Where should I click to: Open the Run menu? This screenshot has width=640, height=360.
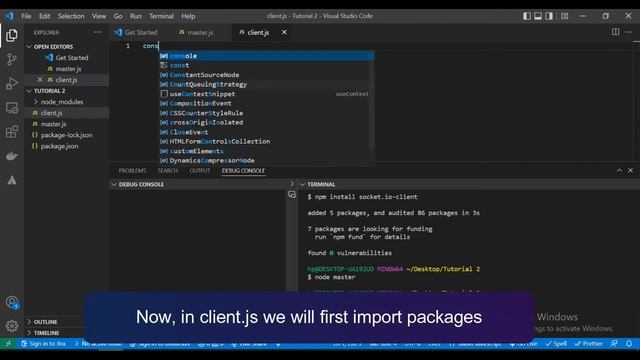[x=136, y=16]
